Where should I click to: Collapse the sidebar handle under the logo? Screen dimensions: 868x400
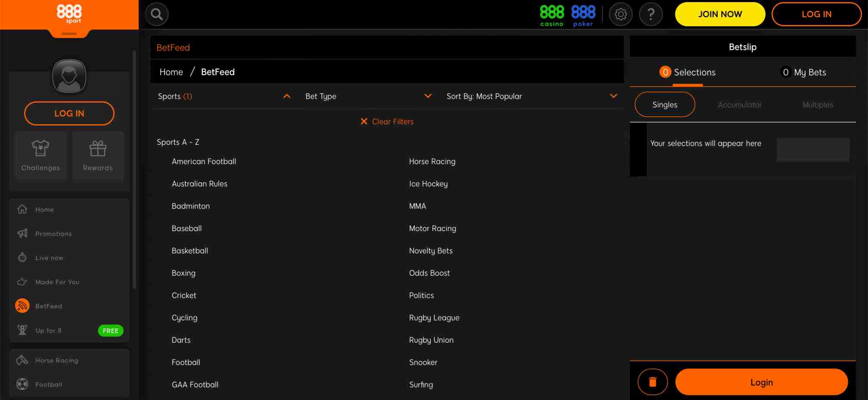click(x=69, y=34)
